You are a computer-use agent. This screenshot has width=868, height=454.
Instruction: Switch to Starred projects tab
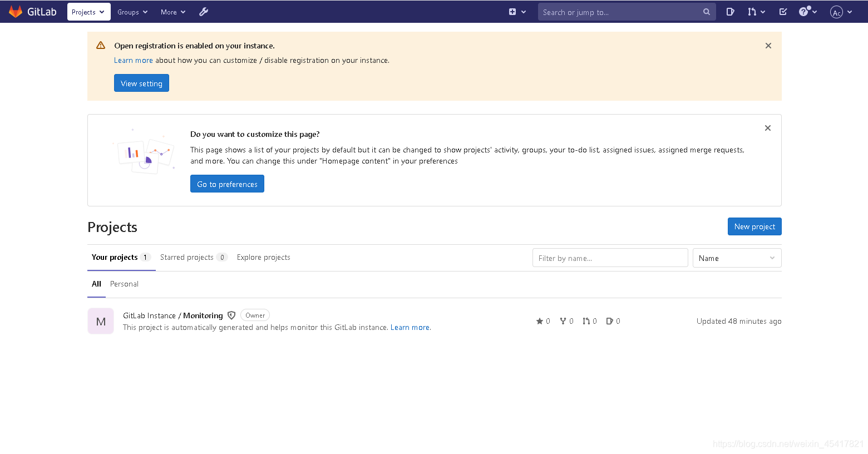click(194, 257)
